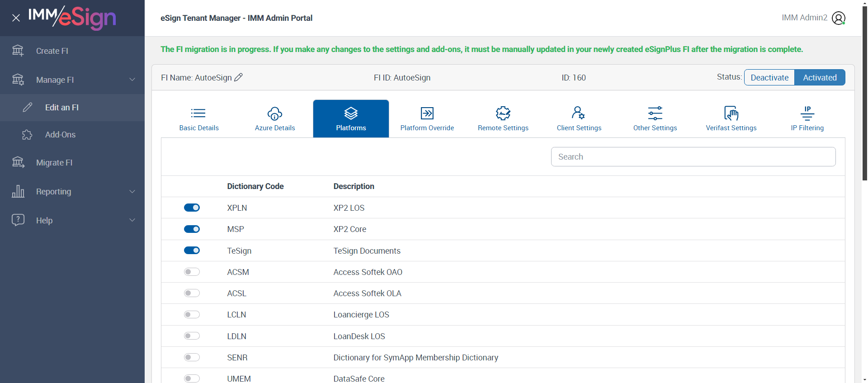This screenshot has height=383, width=868.
Task: Turn on the LDLN platform toggle
Action: tap(192, 336)
